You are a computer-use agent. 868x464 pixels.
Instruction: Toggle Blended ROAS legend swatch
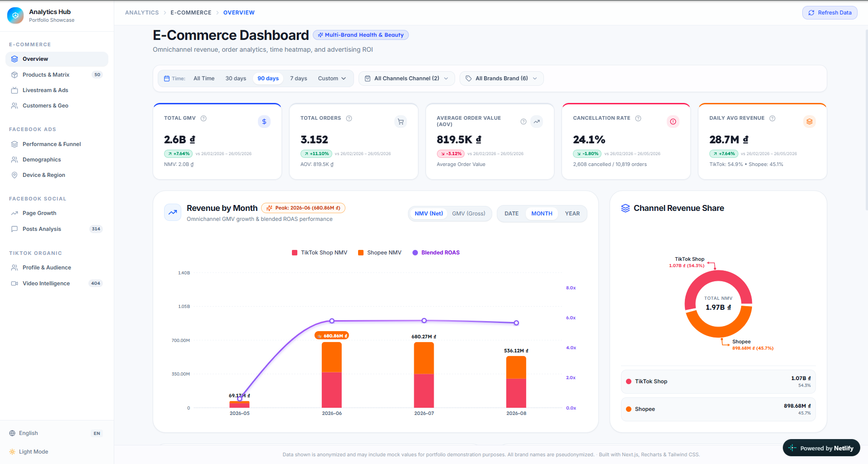(x=415, y=253)
